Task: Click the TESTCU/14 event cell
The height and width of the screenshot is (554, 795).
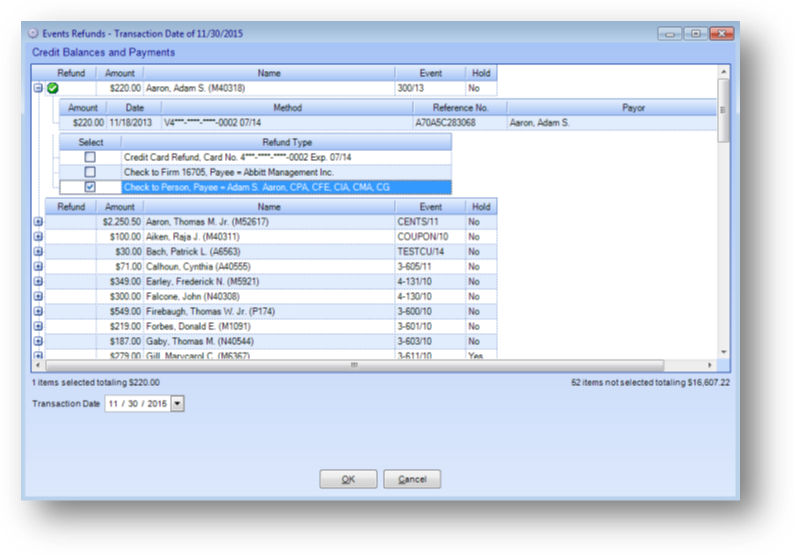Action: tap(430, 252)
